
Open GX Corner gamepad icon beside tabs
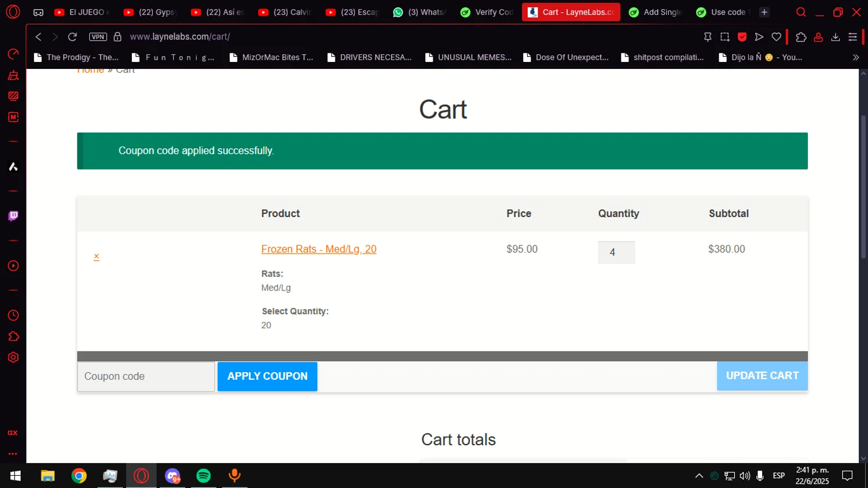(38, 12)
